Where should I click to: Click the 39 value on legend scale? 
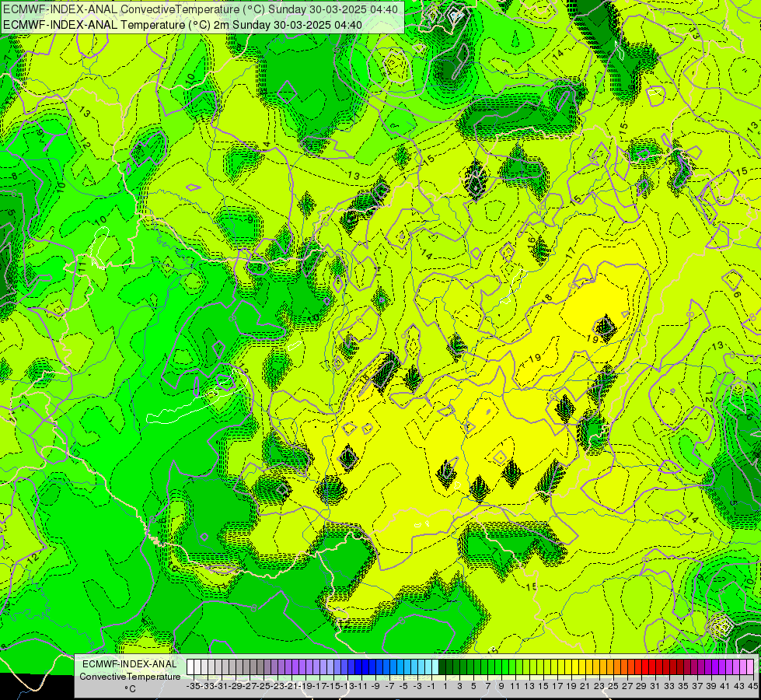(711, 687)
